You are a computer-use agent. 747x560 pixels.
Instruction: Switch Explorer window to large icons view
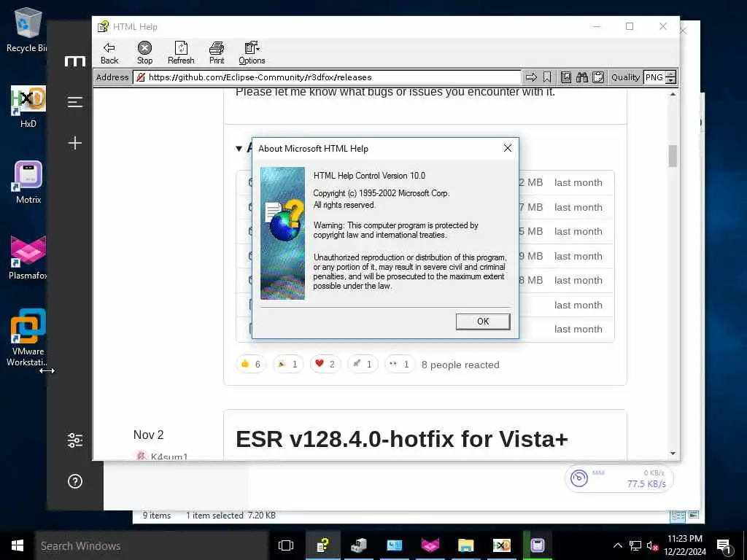(694, 516)
